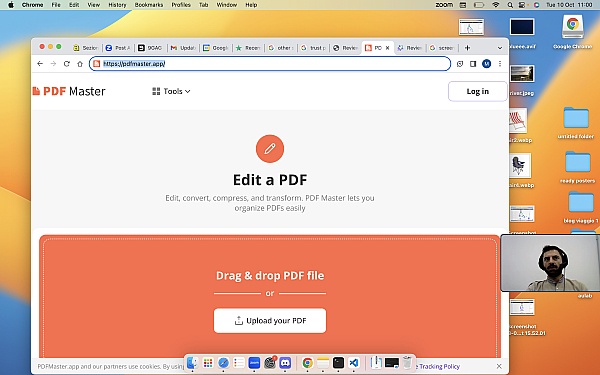Image resolution: width=600 pixels, height=375 pixels.
Task: Reload the pdfmaster.app page
Action: (x=67, y=64)
